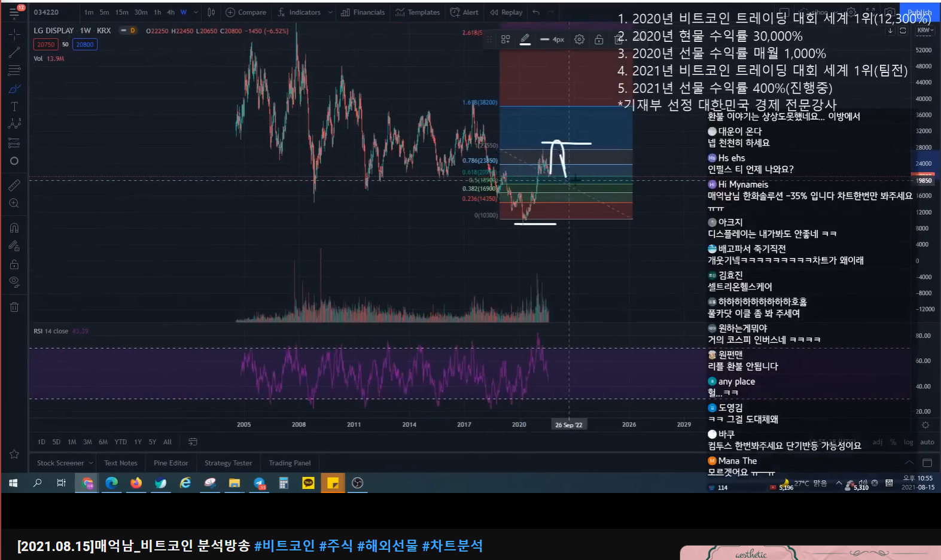Open the KRW currency dropdown
This screenshot has width=941, height=560.
(x=925, y=30)
